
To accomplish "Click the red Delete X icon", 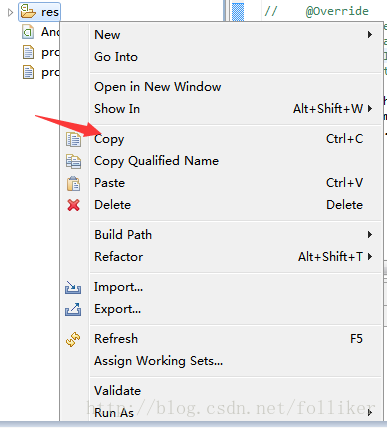I will 73,205.
